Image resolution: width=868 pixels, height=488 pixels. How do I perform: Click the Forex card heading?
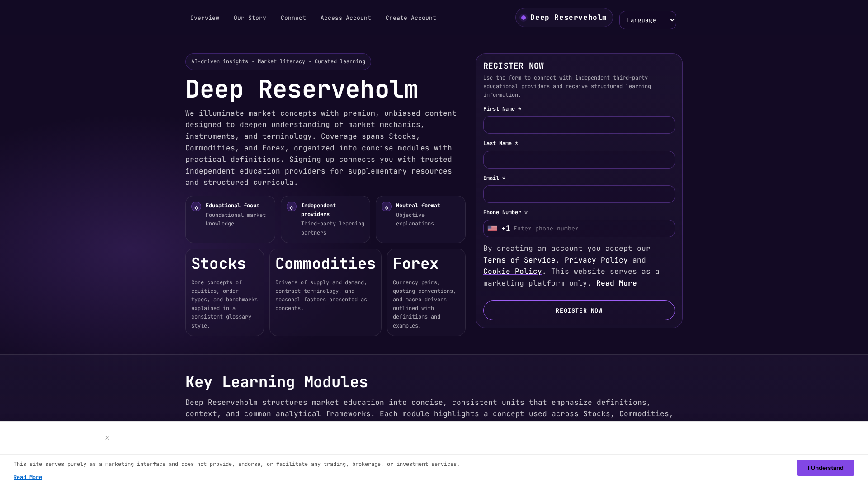tap(415, 264)
